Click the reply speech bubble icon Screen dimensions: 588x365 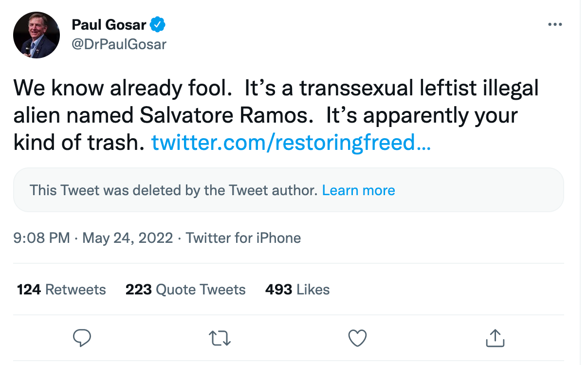point(82,338)
